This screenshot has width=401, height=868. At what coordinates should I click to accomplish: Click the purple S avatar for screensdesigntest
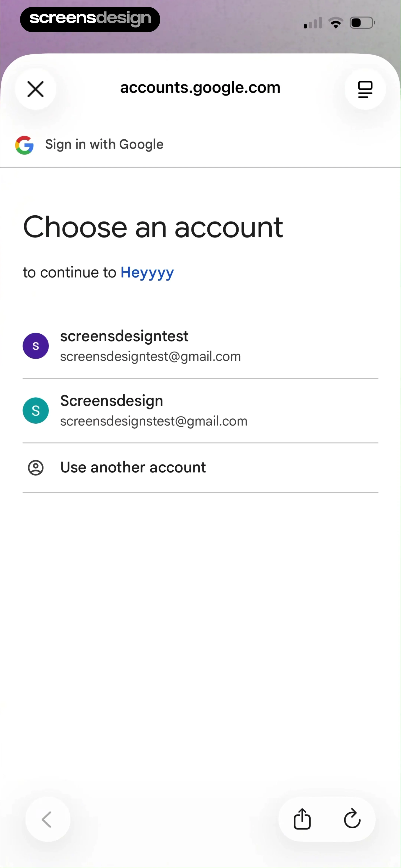point(36,346)
